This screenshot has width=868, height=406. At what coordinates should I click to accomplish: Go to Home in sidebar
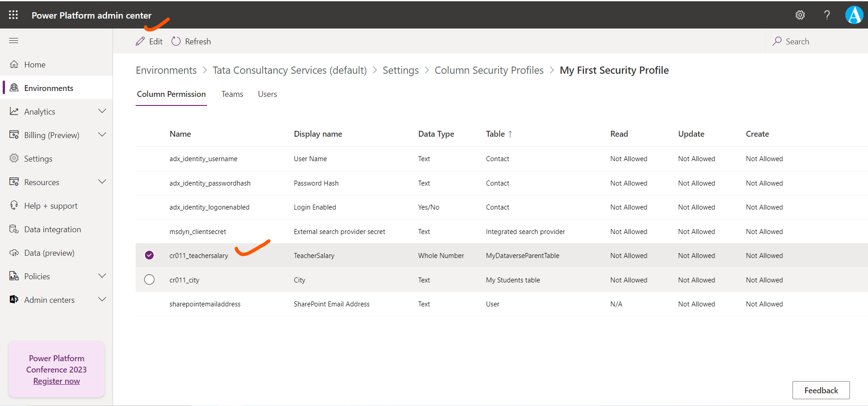click(35, 65)
